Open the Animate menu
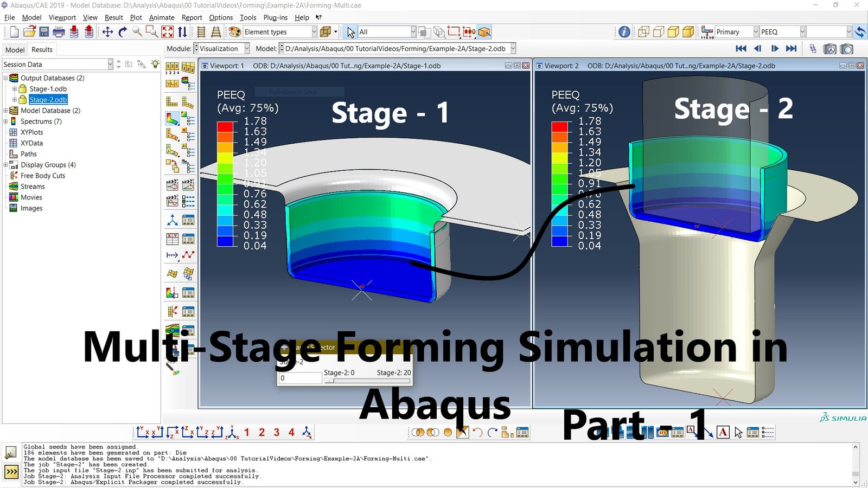Viewport: 868px width, 488px height. point(162,17)
